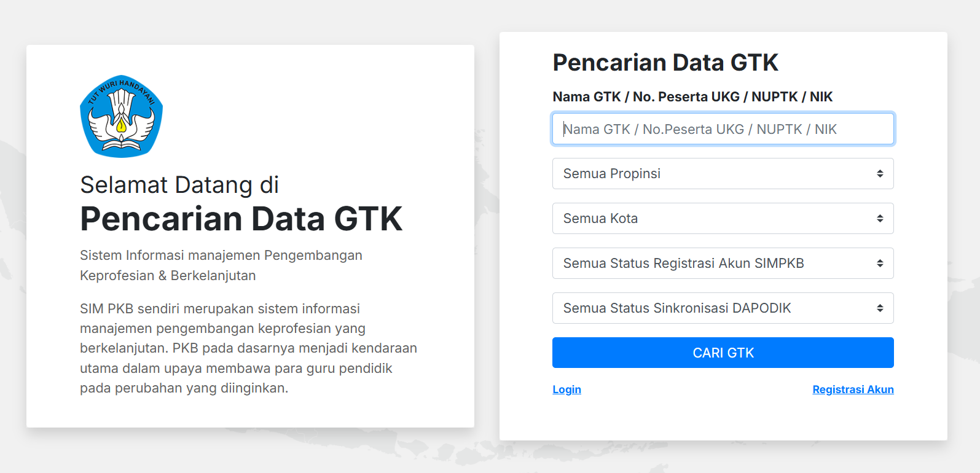Follow the Login link
Viewport: 980px width, 473px height.
[x=566, y=389]
